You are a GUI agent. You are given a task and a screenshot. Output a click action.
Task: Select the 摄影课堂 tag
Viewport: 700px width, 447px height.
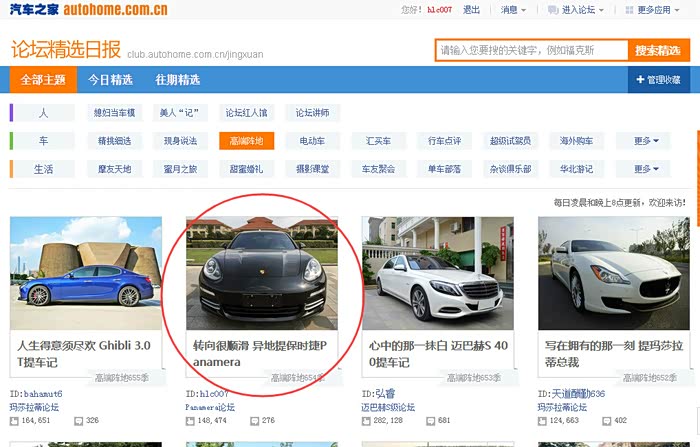312,169
